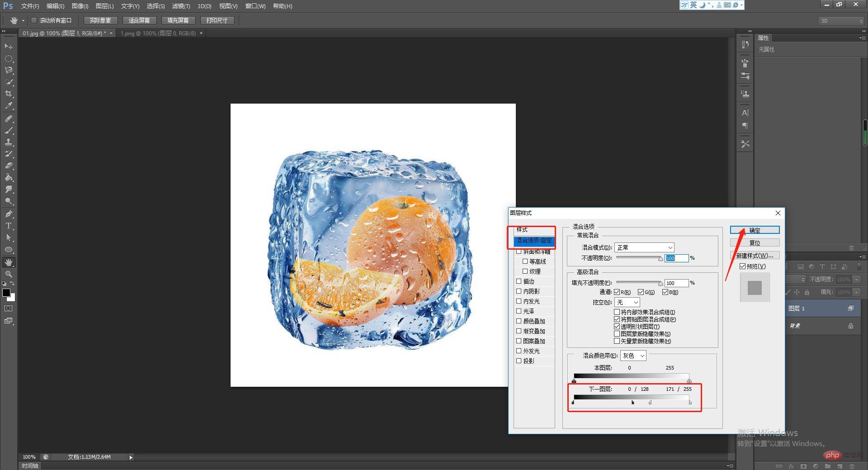Select the Eyedropper tool
The image size is (868, 470).
(x=9, y=106)
